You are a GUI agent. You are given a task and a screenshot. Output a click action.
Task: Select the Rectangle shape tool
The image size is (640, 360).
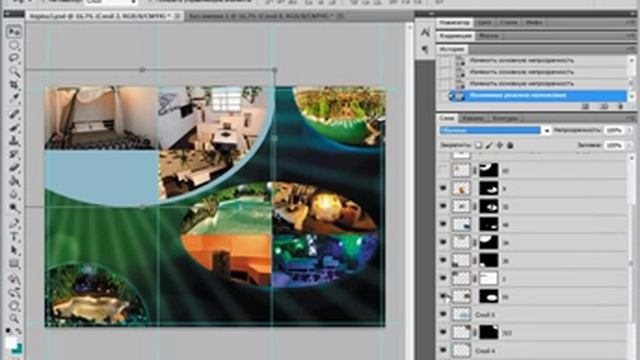coord(15,263)
